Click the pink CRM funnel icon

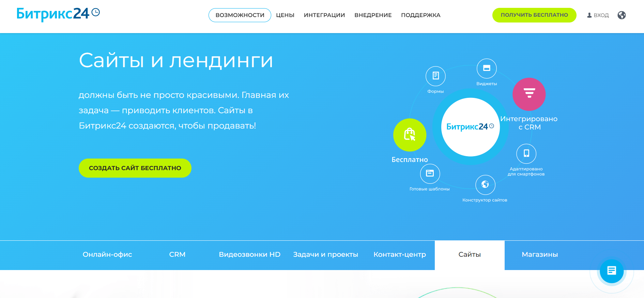[x=529, y=94]
